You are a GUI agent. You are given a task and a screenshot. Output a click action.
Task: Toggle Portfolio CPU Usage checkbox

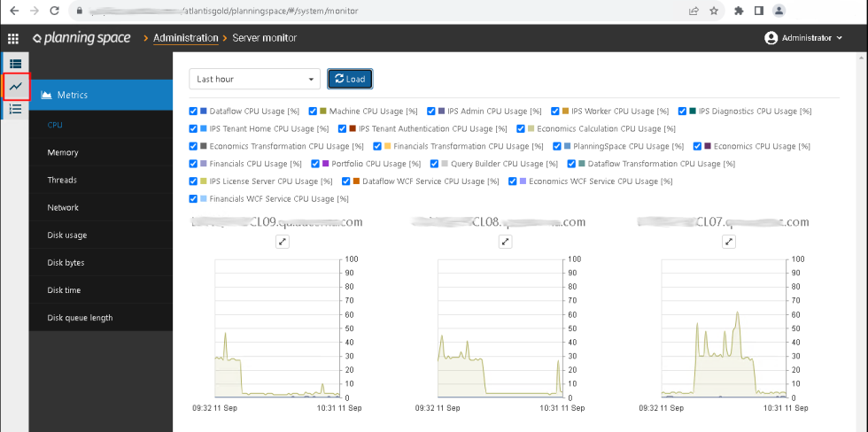coord(315,164)
